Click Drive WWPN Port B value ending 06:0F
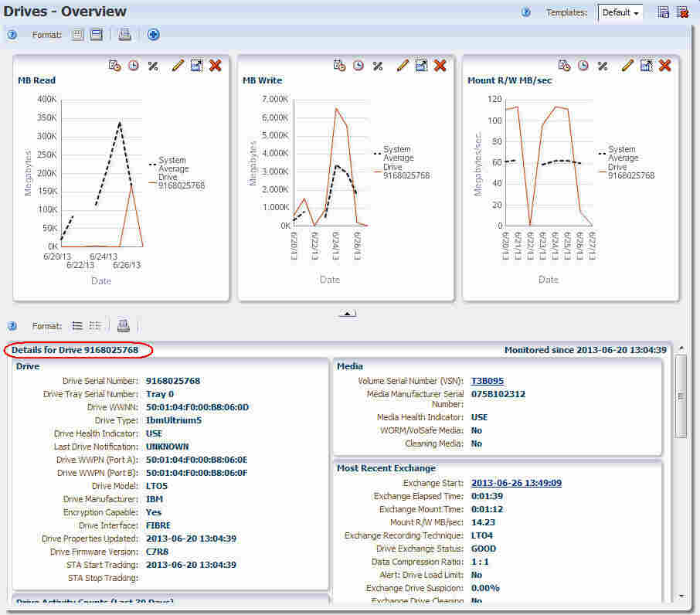 tap(196, 473)
